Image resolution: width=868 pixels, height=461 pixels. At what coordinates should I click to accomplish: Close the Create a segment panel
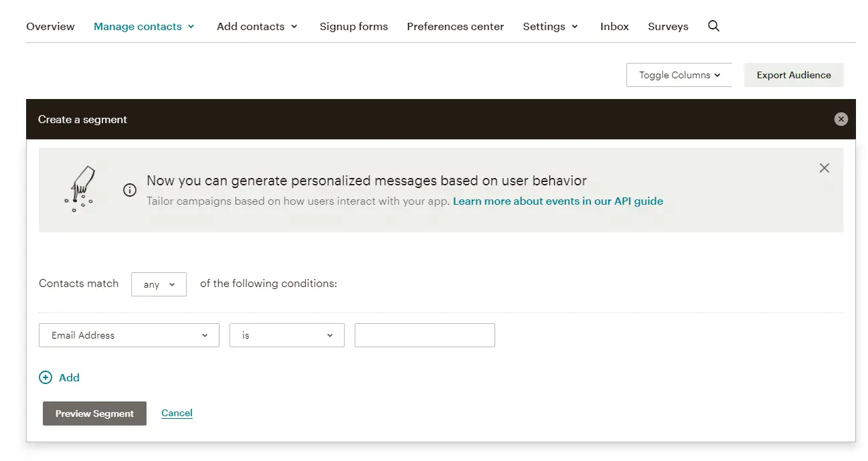coord(841,119)
